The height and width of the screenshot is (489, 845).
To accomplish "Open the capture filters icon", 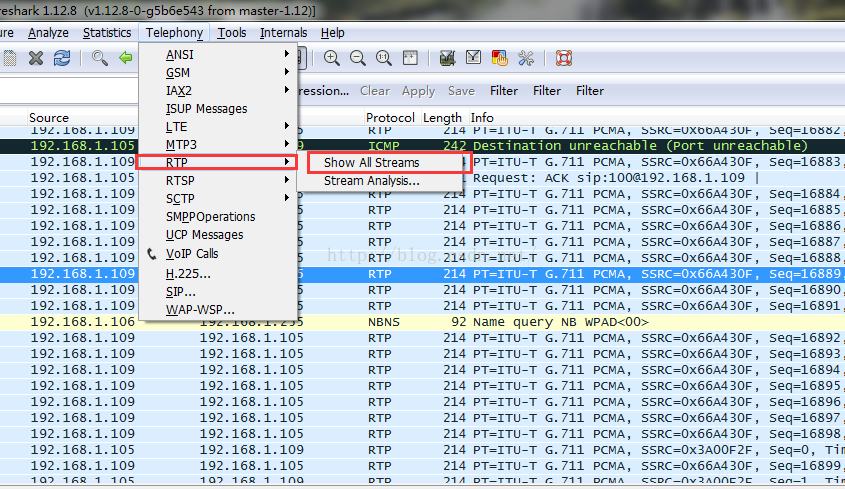I will (447, 58).
